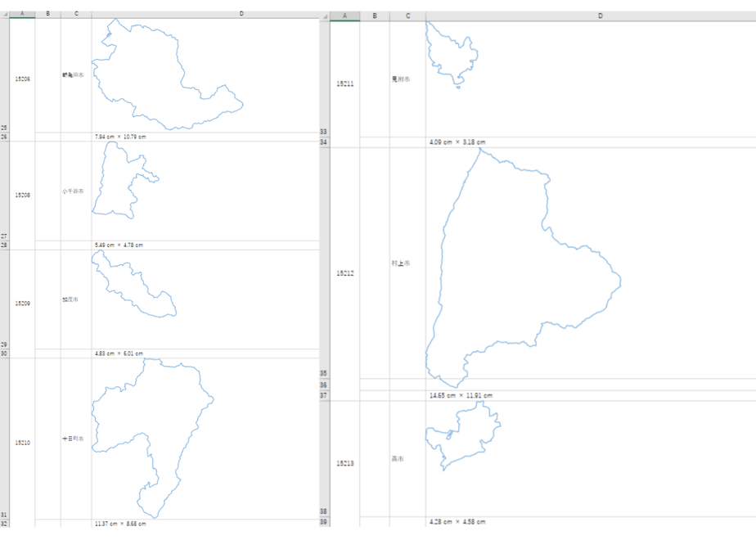Click the '11.37 cm × 8.68 cm' cell

pyautogui.click(x=205, y=524)
